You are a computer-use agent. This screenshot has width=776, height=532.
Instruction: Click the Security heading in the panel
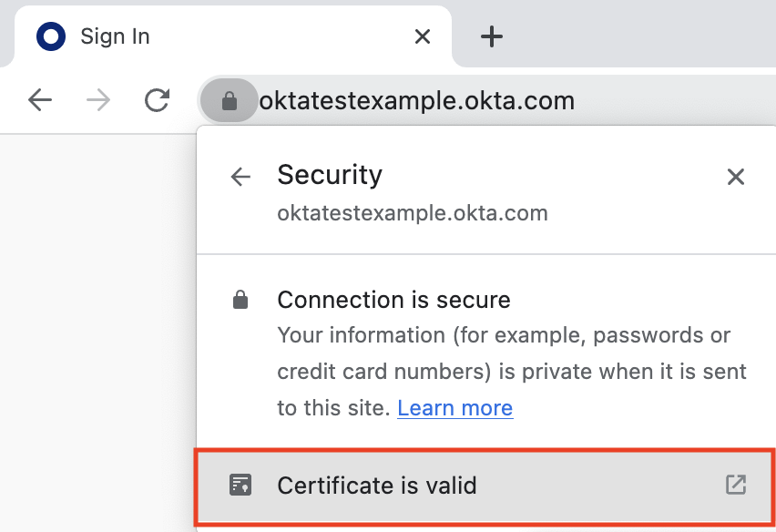click(x=330, y=174)
